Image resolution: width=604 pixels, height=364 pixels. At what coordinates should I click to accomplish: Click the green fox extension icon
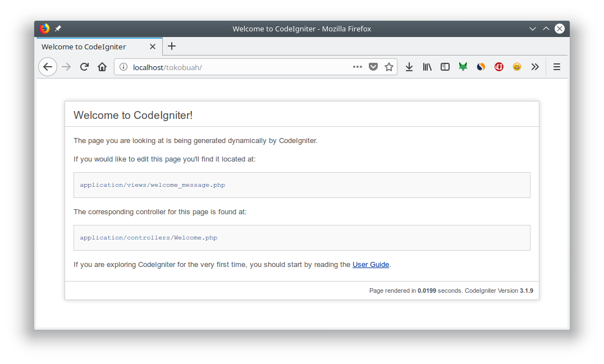pos(463,67)
